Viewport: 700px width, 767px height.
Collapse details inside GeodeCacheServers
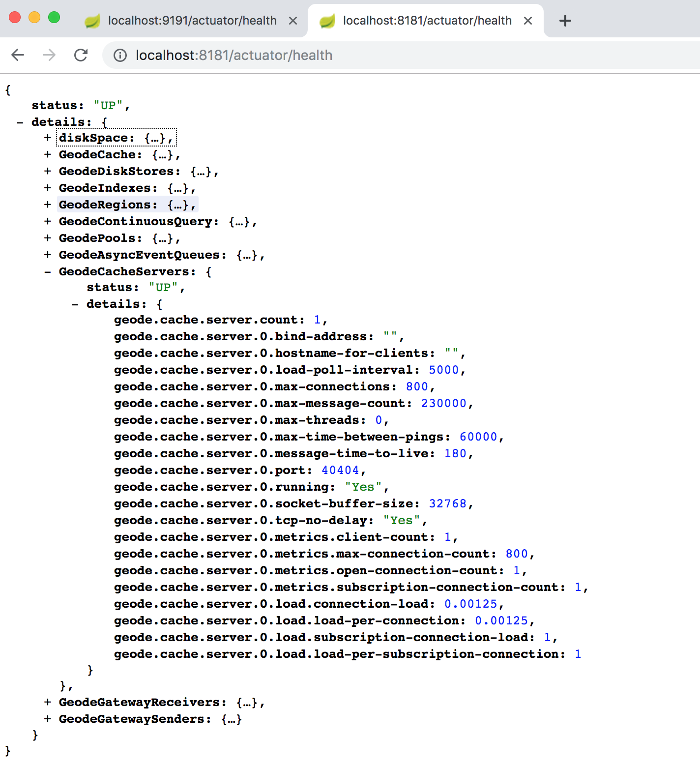tap(75, 304)
